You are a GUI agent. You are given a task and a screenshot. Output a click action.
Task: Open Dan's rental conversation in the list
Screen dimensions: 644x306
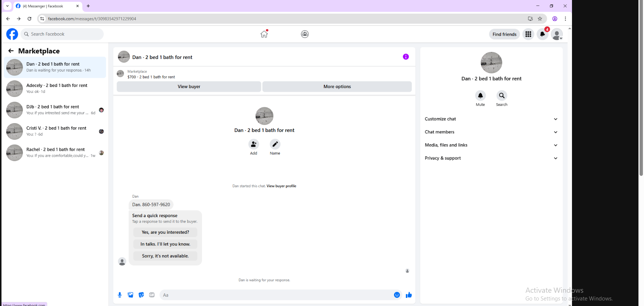click(x=55, y=67)
